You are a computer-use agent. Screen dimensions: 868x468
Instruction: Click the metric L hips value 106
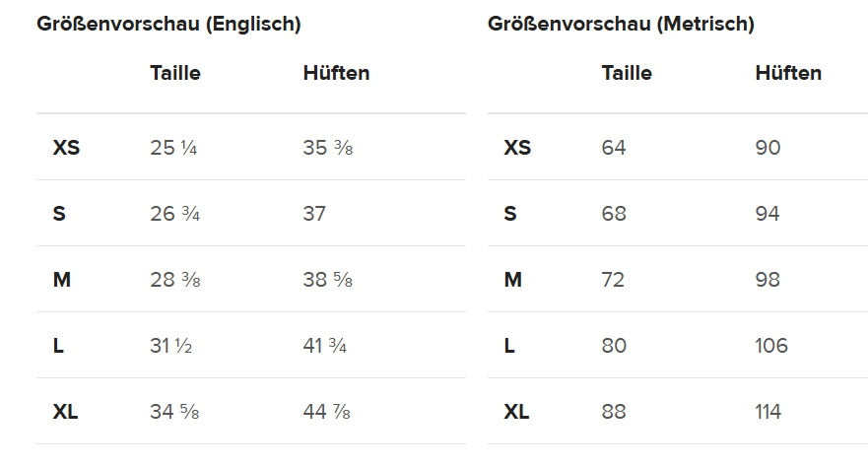coord(771,346)
